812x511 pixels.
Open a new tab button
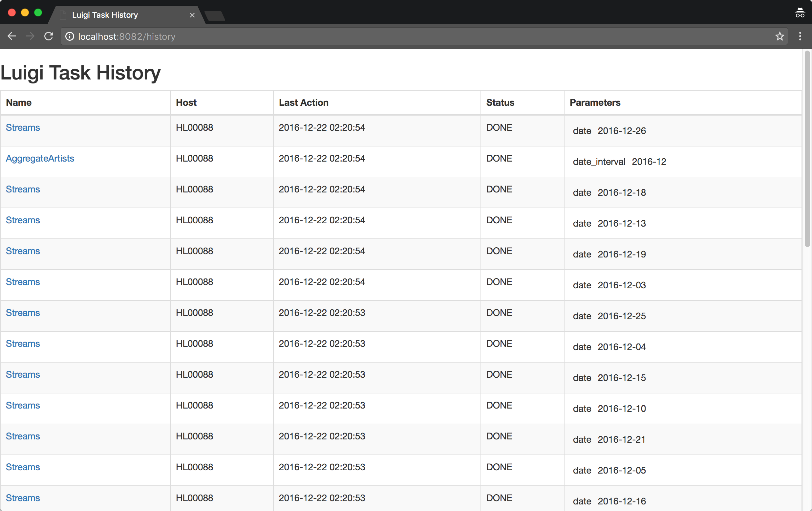(215, 15)
